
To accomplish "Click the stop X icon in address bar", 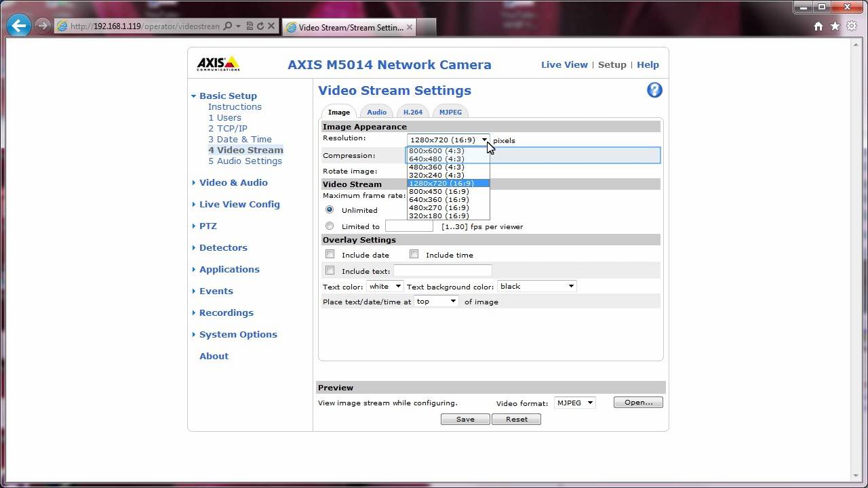I will pyautogui.click(x=271, y=26).
